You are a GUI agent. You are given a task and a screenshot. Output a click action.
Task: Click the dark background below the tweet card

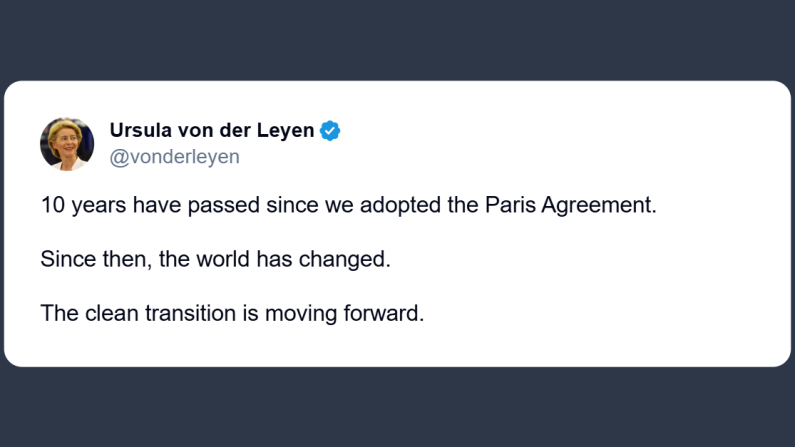(x=400, y=407)
